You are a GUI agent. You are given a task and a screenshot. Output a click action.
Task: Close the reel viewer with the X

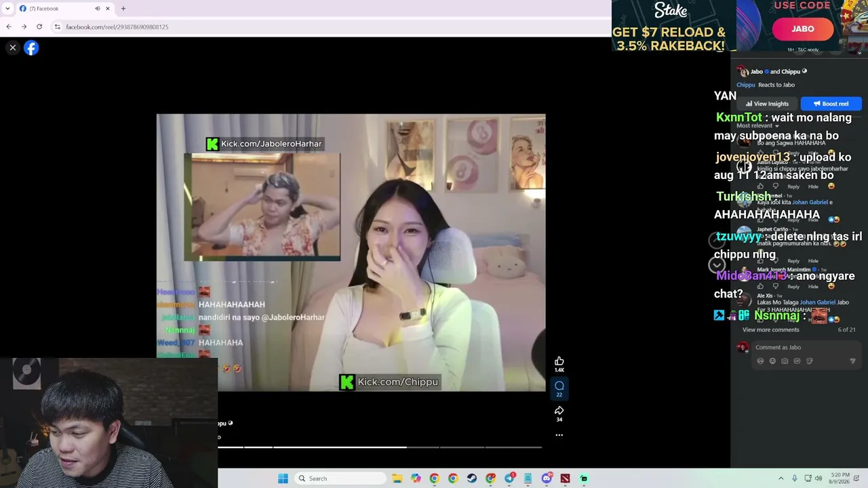pos(12,47)
